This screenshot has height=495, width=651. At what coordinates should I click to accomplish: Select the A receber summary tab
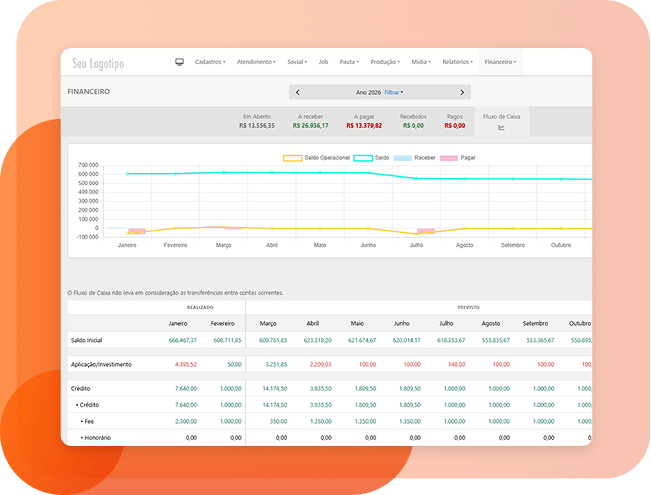point(311,121)
